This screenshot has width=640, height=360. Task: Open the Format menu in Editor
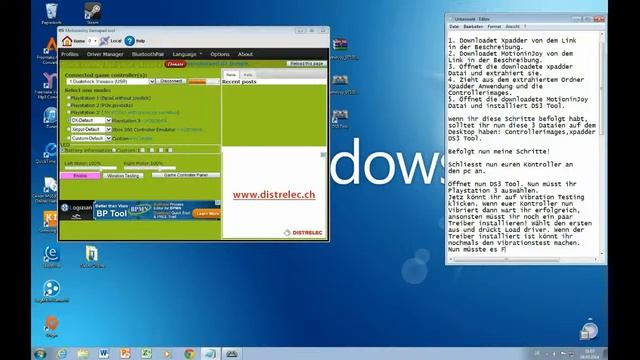click(x=494, y=27)
